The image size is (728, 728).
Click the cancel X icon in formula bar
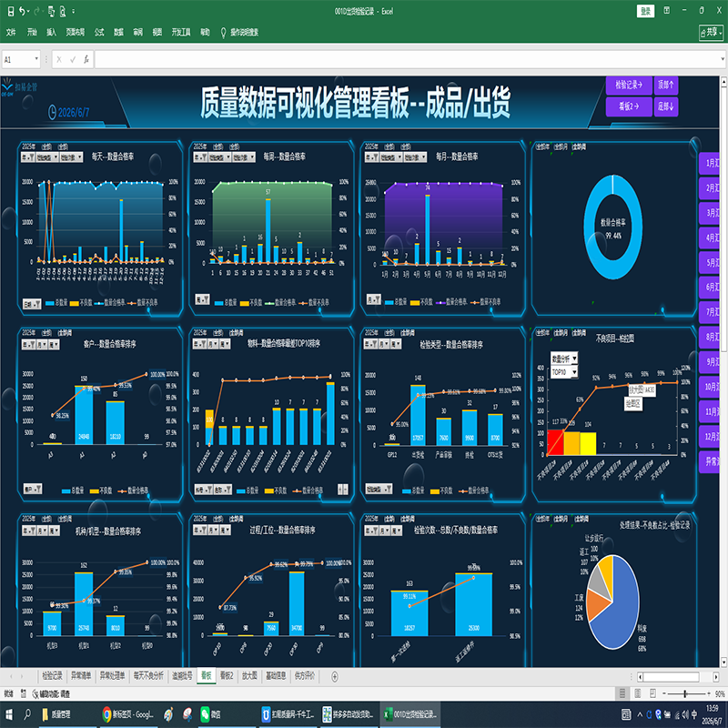(59, 59)
